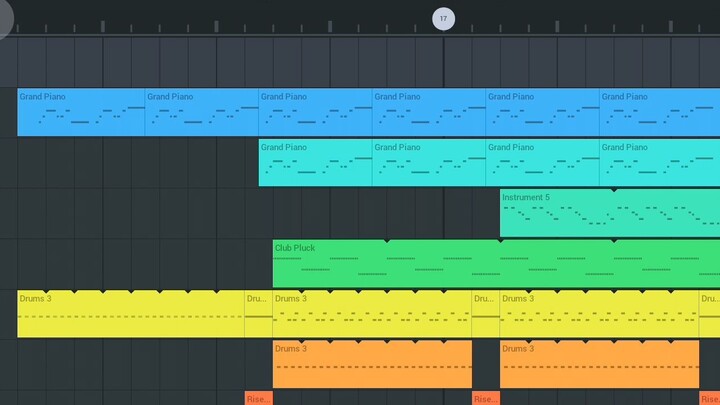
Task: Select the second blue Grand Piano clip
Action: coord(201,112)
